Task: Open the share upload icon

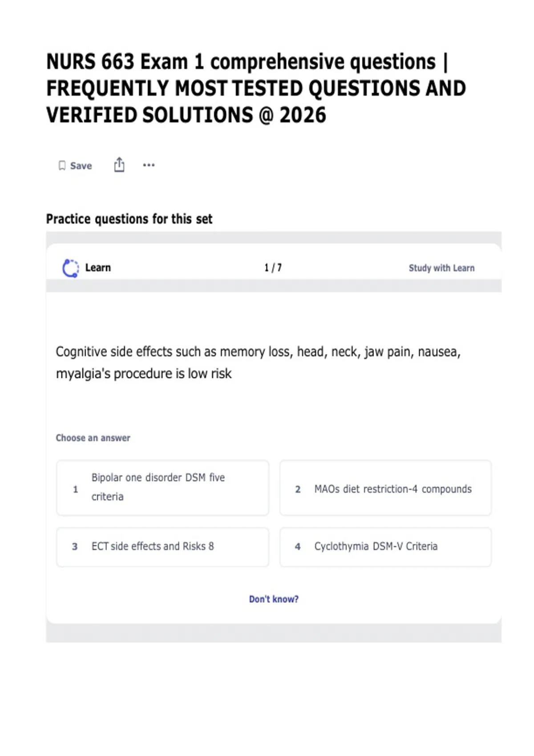Action: click(119, 165)
